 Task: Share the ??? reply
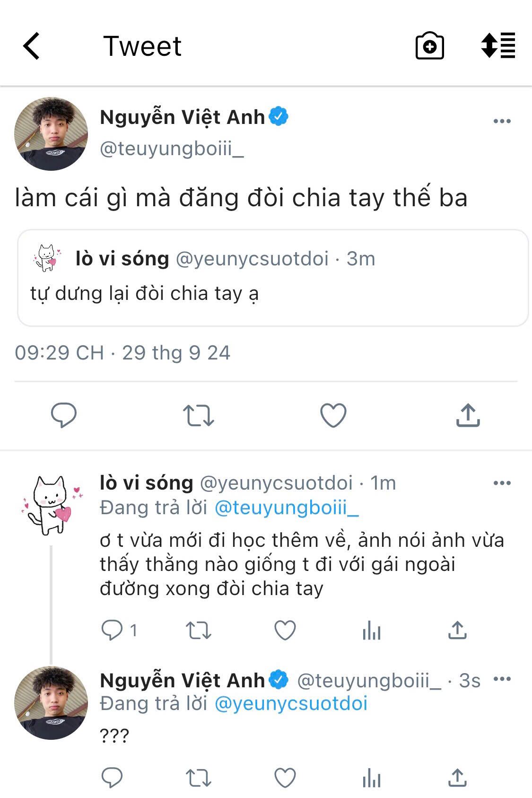coord(457,777)
